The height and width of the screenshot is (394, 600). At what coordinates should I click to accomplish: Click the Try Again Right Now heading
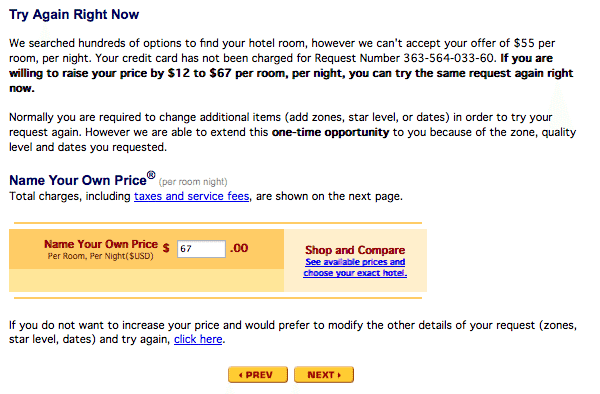click(74, 15)
